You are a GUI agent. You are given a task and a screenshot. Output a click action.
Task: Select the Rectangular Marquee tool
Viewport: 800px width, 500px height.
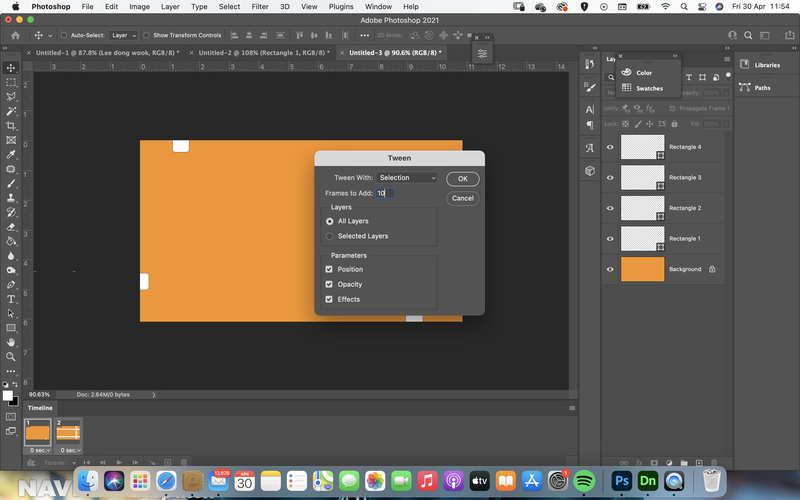(11, 82)
